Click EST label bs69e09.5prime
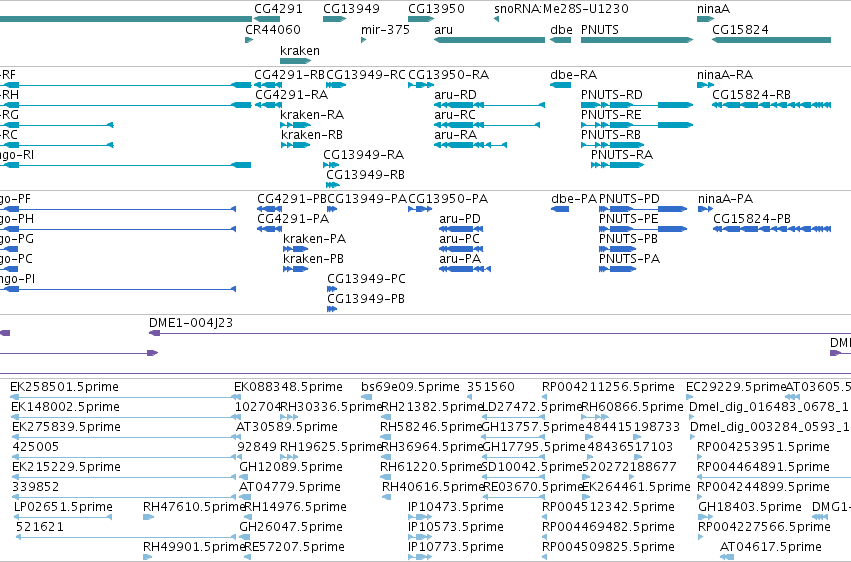Image resolution: width=851 pixels, height=562 pixels. pos(410,387)
